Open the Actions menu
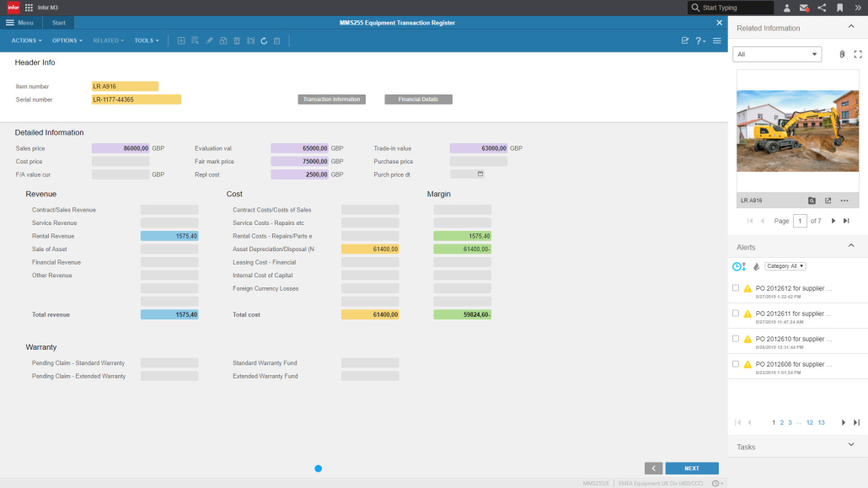The image size is (868, 488). (x=25, y=40)
